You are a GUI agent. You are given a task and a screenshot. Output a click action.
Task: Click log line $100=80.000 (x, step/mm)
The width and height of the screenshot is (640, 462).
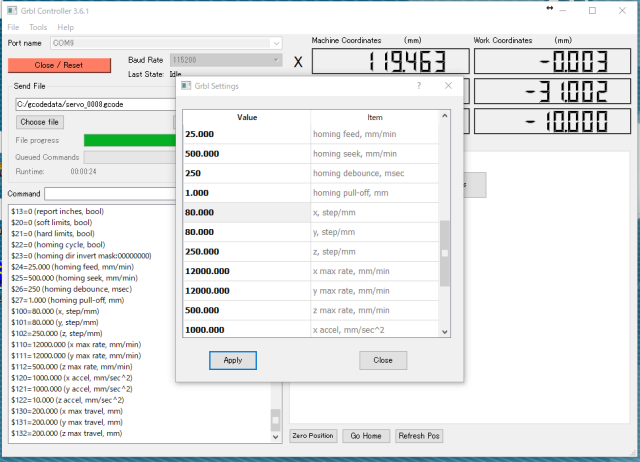point(55,311)
